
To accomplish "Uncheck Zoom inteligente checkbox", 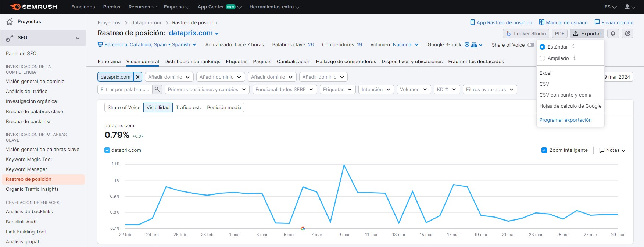I will click(544, 150).
